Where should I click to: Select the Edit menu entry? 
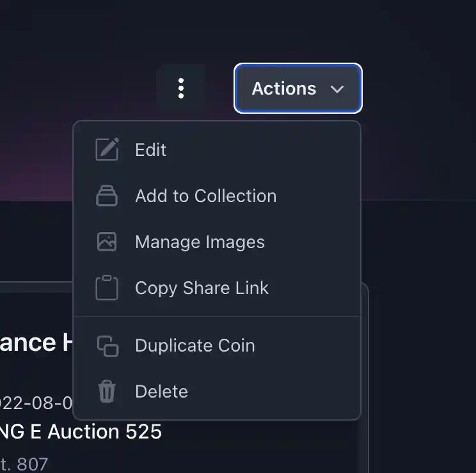[151, 150]
